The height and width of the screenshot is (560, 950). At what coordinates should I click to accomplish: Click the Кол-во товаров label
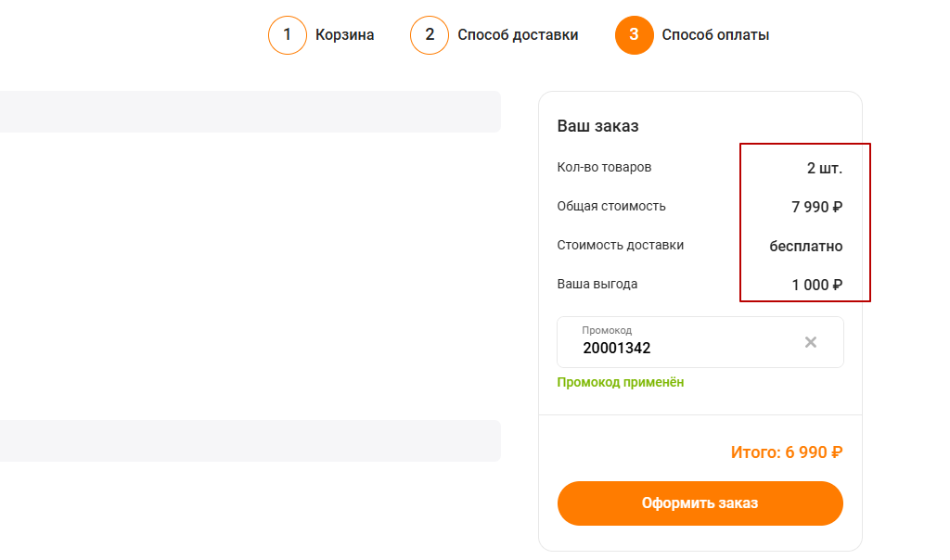pos(604,168)
